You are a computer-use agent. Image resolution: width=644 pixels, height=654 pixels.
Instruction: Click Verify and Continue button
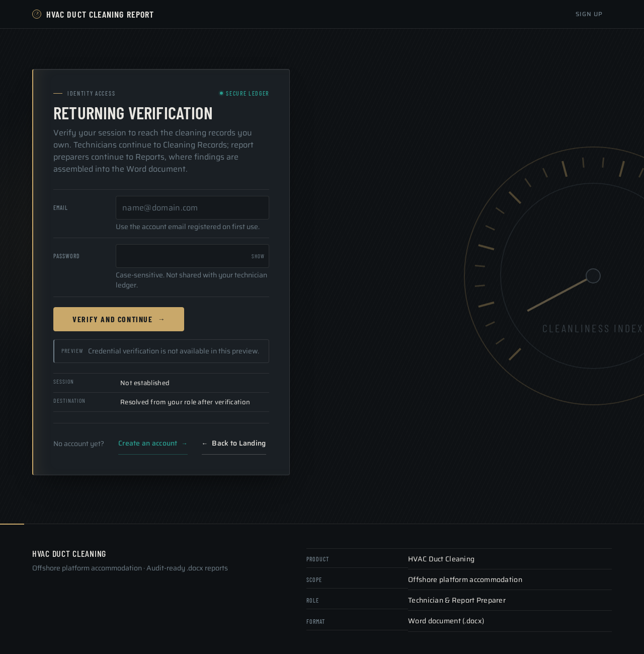(x=119, y=319)
